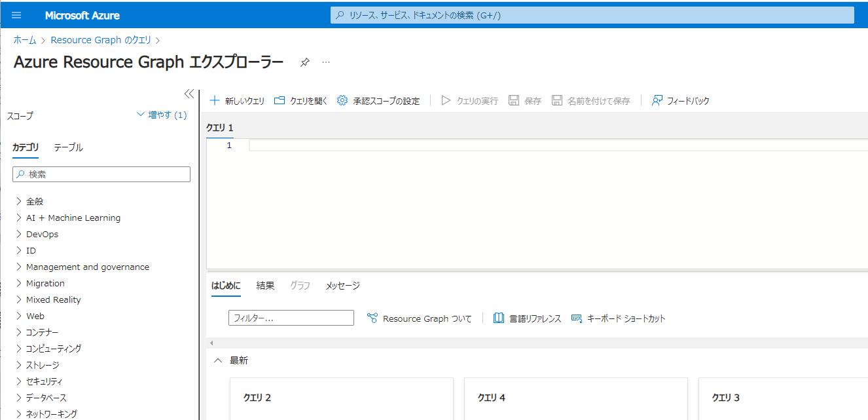The height and width of the screenshot is (420, 868).
Task: Open the グラフ tab
Action: coord(300,286)
